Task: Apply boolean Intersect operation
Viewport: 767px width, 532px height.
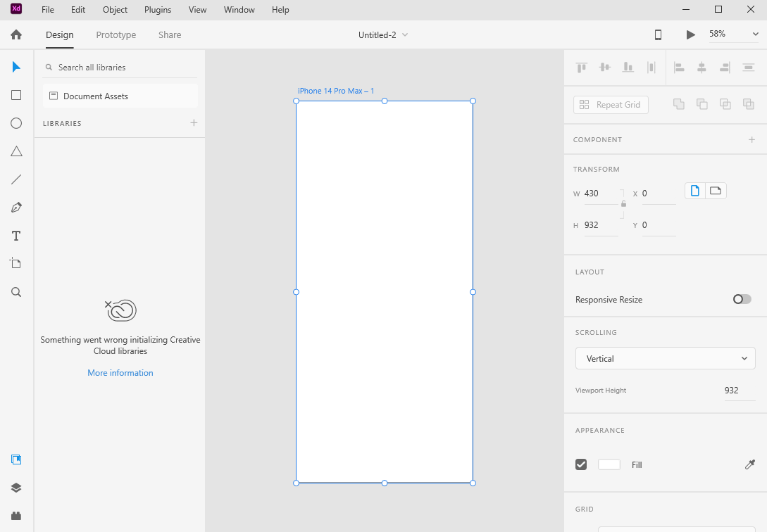Action: (725, 104)
